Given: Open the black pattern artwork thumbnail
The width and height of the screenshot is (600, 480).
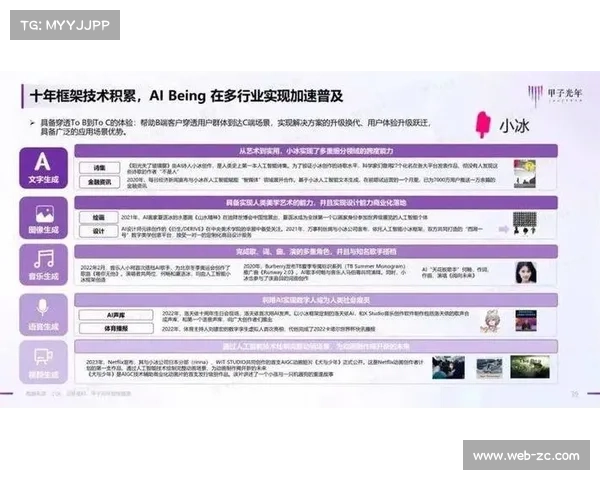Looking at the screenshot, I should pyautogui.click(x=525, y=223).
